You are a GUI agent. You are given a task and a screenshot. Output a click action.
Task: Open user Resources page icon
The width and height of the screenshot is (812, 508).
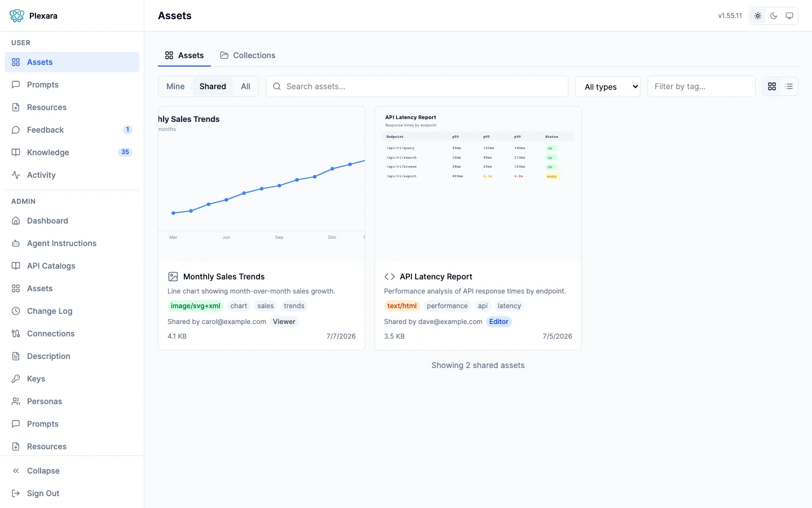coord(16,107)
